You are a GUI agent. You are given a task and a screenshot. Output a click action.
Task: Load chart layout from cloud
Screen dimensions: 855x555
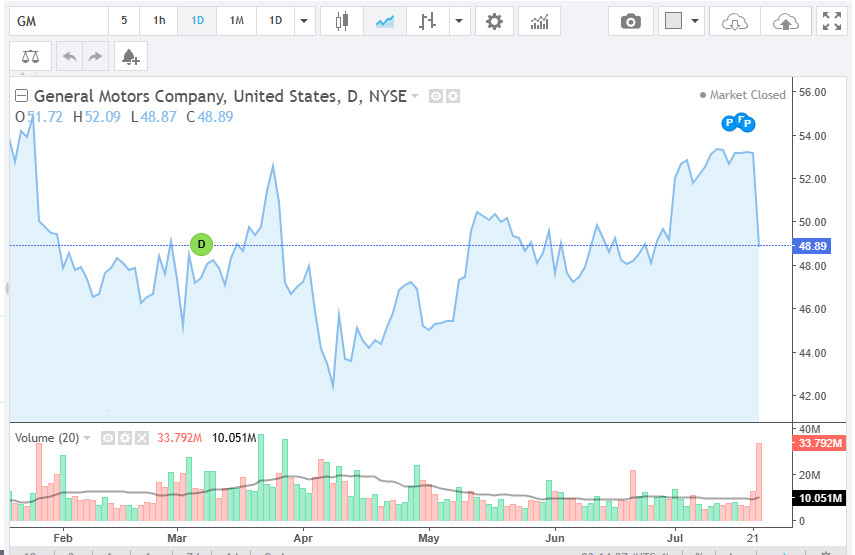(x=734, y=21)
